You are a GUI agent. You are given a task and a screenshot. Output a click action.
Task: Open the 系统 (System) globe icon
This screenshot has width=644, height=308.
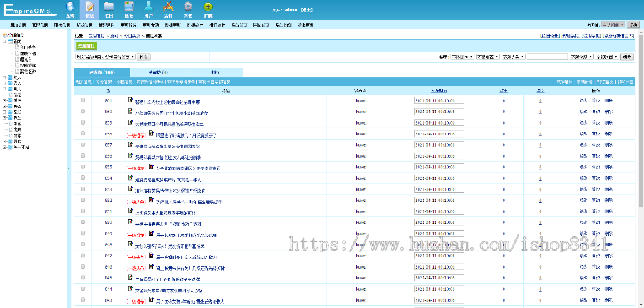[x=69, y=9]
